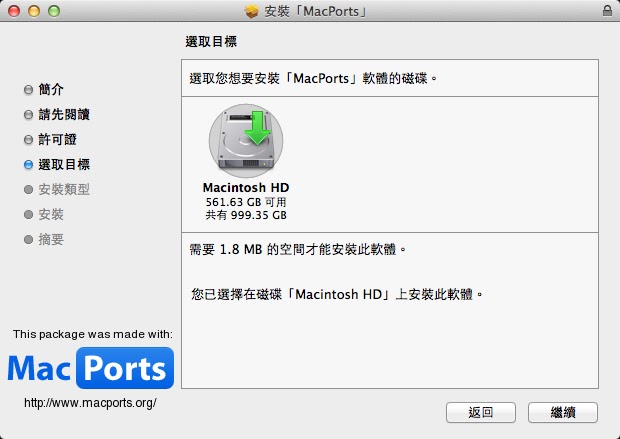
Task: Click the 選取您想要安裝 MacPorts instruction text
Action: [314, 78]
